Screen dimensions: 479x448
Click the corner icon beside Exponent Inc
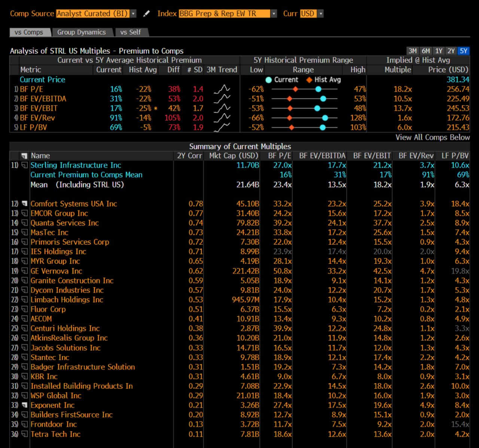(x=25, y=405)
